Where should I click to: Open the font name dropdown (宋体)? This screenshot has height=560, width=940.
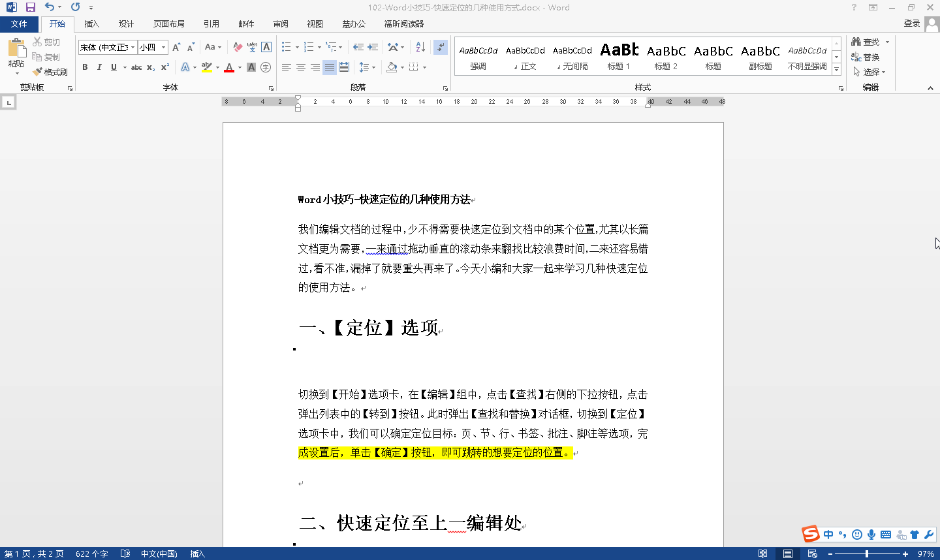(133, 47)
